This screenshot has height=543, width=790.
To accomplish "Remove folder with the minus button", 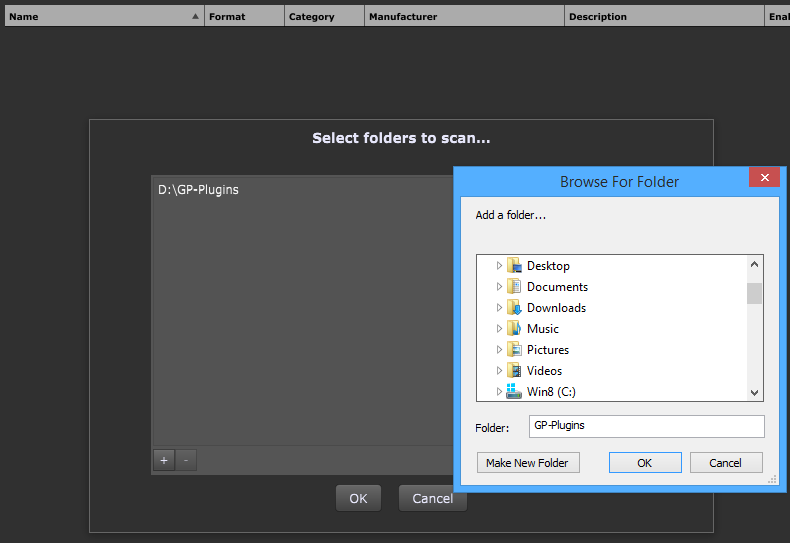I will tap(186, 460).
